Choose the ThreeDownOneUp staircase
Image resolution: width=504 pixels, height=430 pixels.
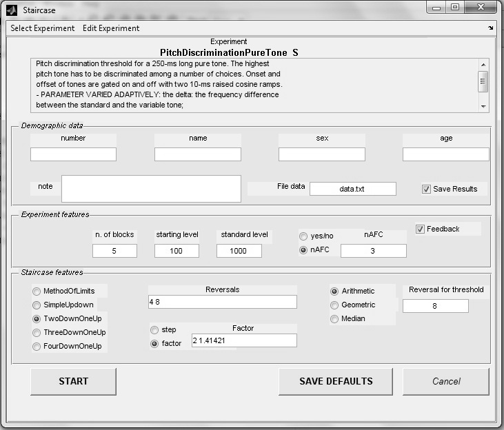(x=37, y=333)
